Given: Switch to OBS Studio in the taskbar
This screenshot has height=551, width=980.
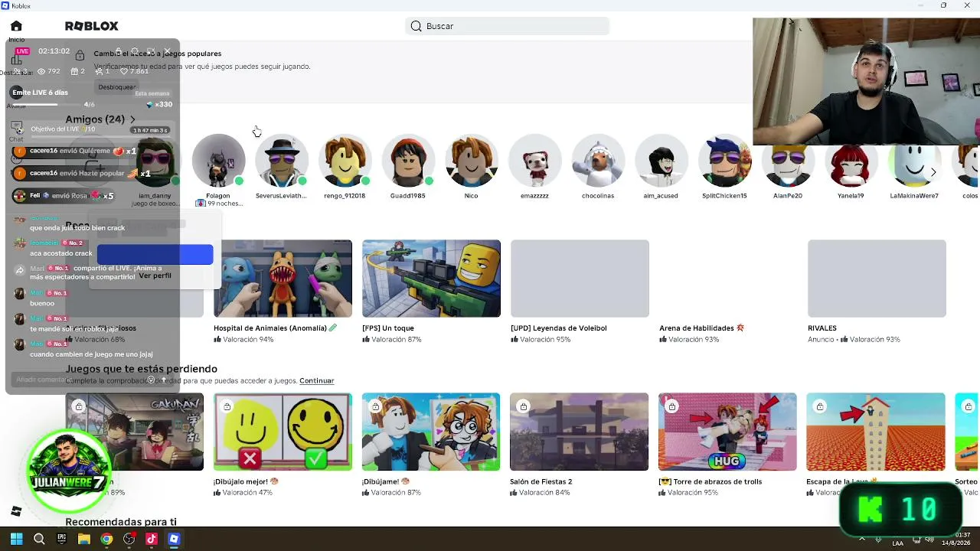Looking at the screenshot, I should pyautogui.click(x=129, y=539).
